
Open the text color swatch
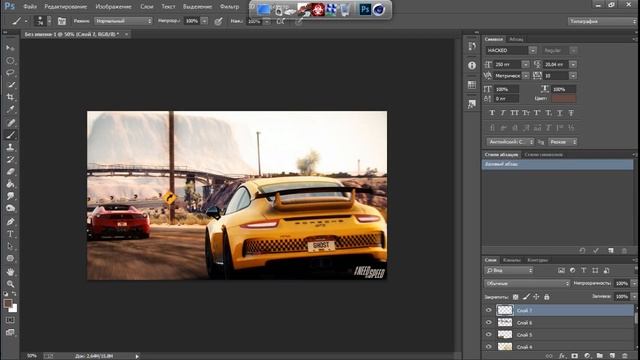point(563,98)
